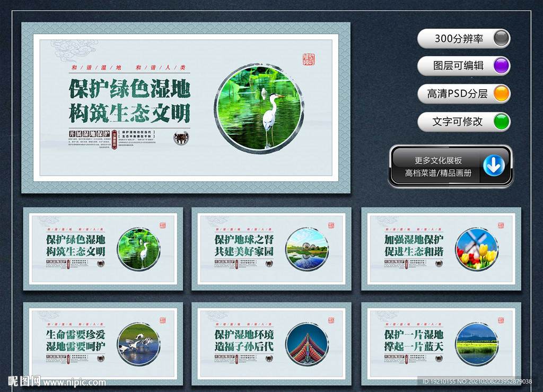Viewport: 543px width, 392px height.
Task: Click the 300分辨率 pill button
Action: [463, 38]
